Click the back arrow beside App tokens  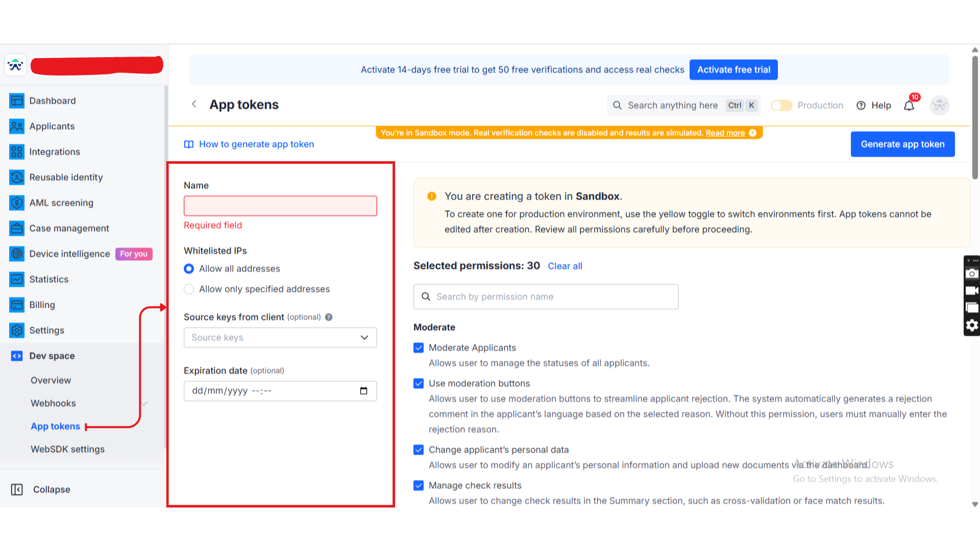click(x=194, y=104)
